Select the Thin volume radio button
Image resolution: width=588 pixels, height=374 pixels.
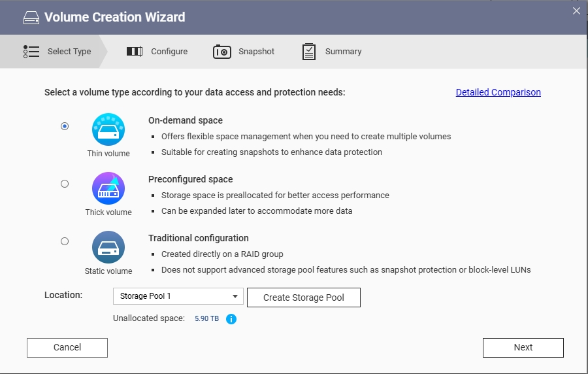point(65,126)
